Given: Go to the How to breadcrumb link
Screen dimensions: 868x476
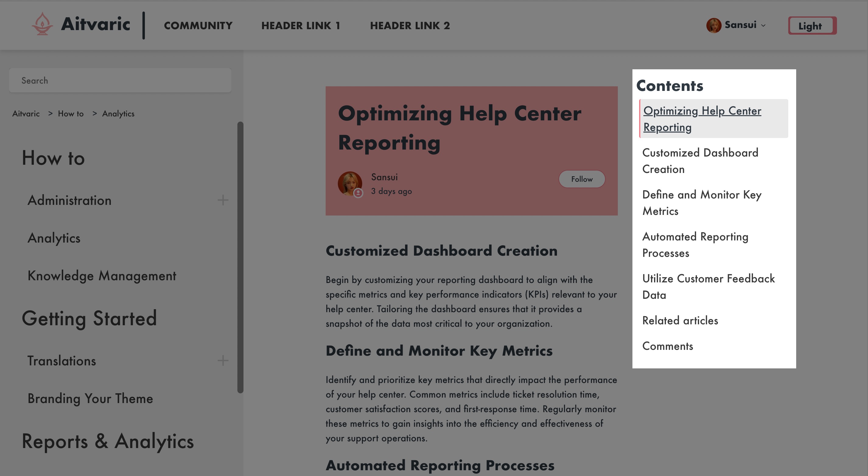Looking at the screenshot, I should [x=71, y=114].
